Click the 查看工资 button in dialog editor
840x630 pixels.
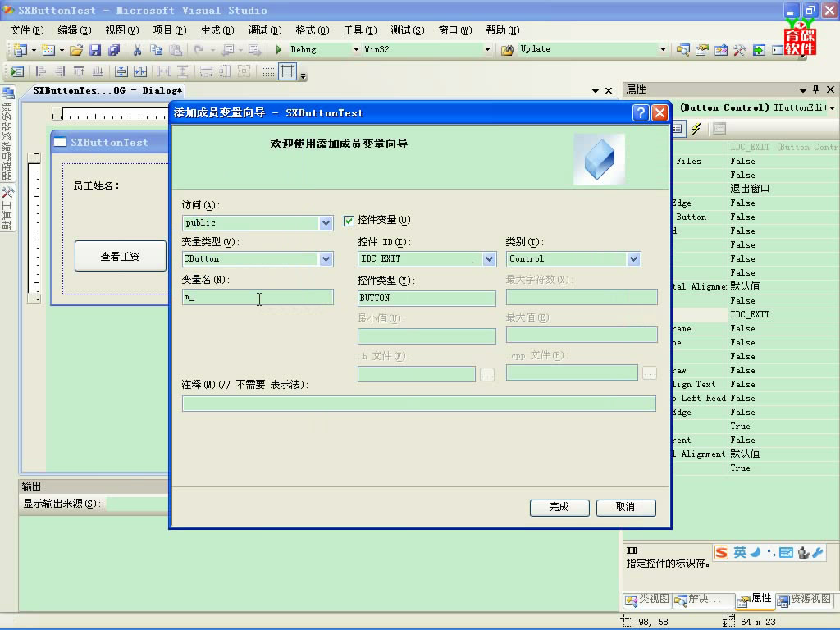point(121,257)
